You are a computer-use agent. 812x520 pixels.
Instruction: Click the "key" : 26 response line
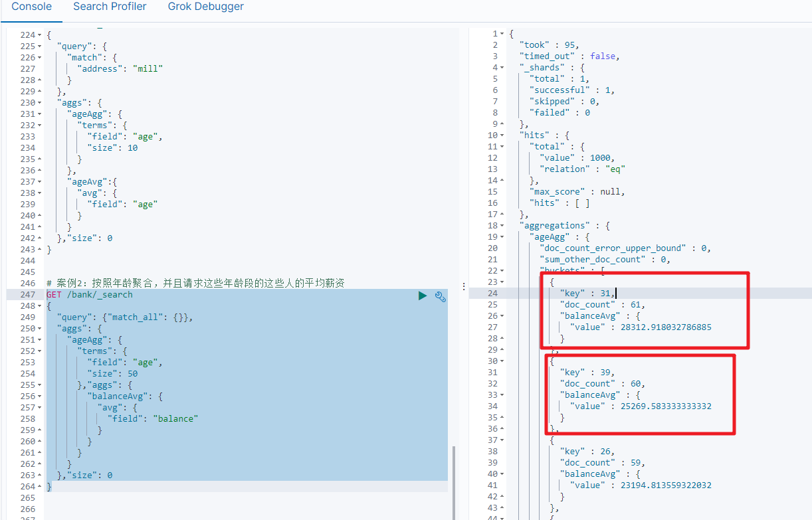pyautogui.click(x=587, y=451)
